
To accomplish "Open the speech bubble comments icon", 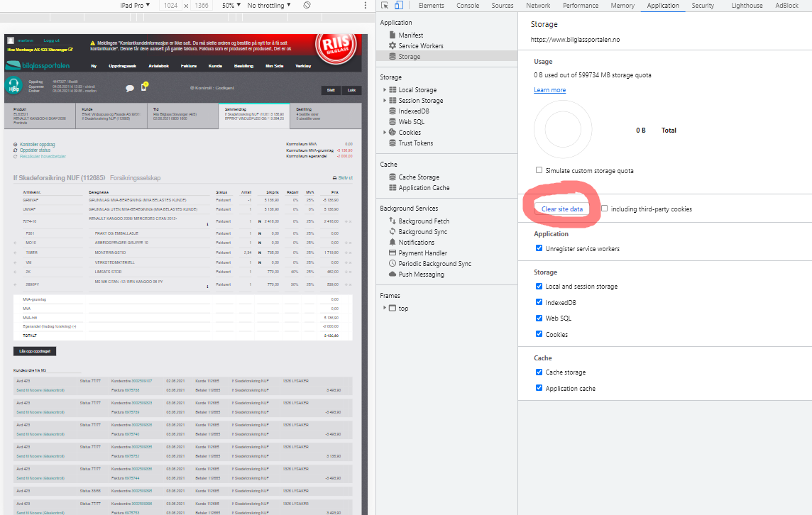I will click(130, 89).
